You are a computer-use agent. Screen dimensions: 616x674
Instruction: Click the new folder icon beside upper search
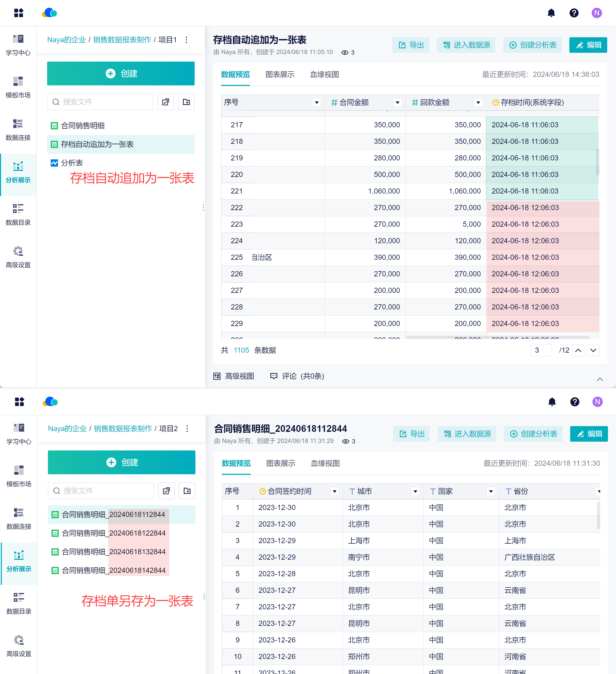coord(186,102)
